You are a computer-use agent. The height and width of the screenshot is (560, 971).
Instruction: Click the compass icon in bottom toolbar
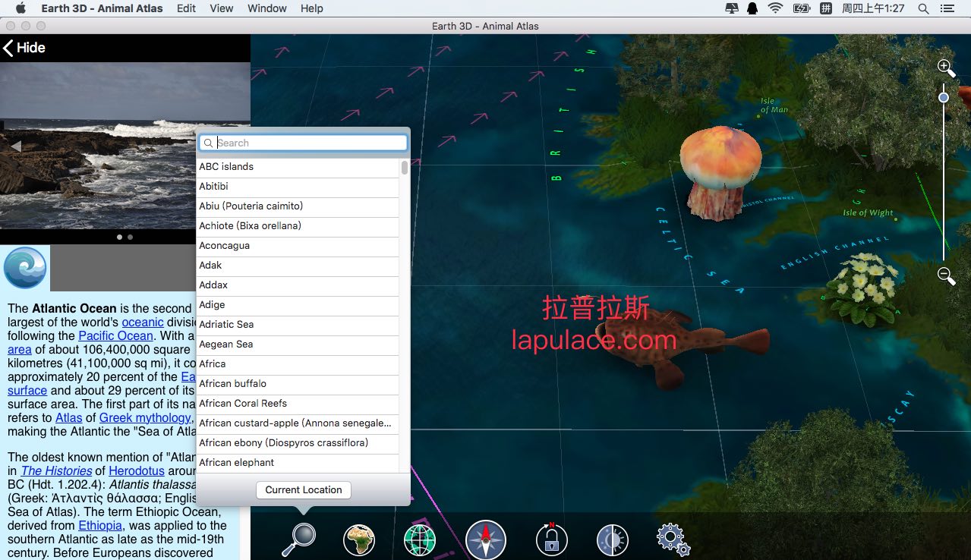(x=486, y=540)
